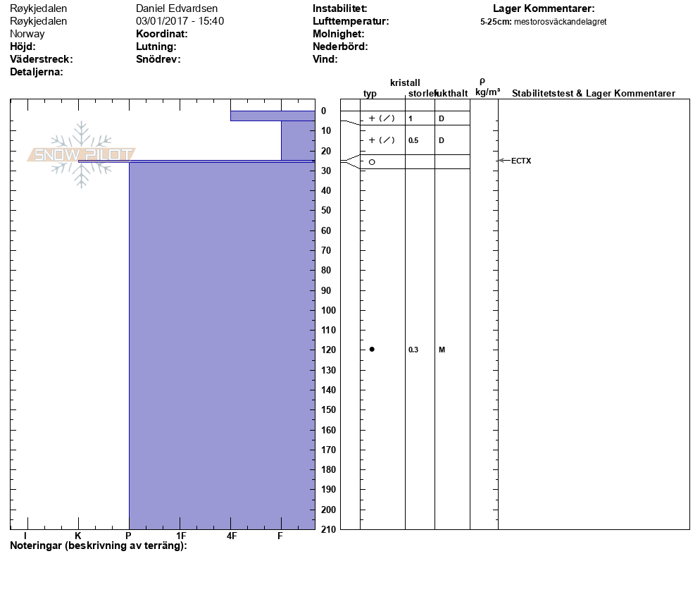This screenshot has height=592, width=700.
Task: Click the Noteringar terrain description label
Action: click(99, 546)
